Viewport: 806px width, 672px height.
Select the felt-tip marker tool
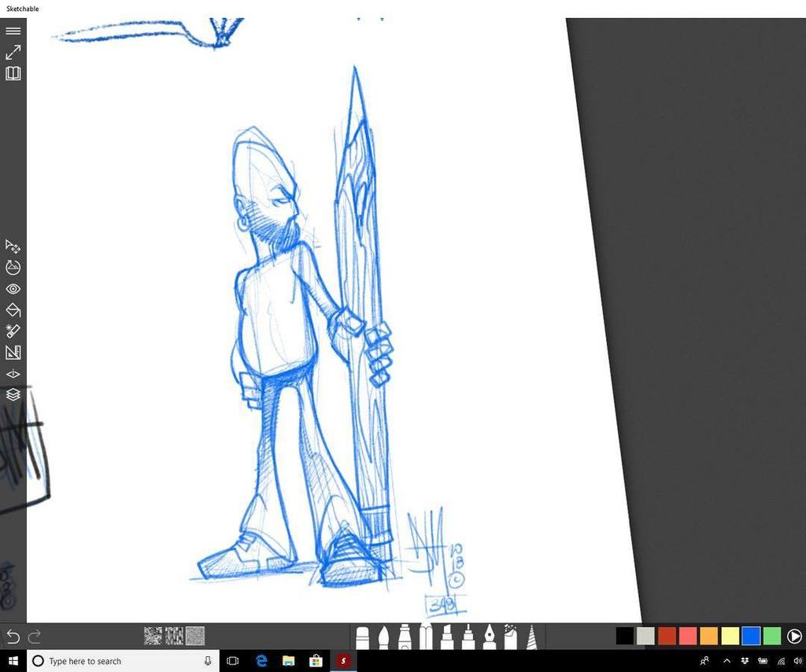tap(468, 637)
